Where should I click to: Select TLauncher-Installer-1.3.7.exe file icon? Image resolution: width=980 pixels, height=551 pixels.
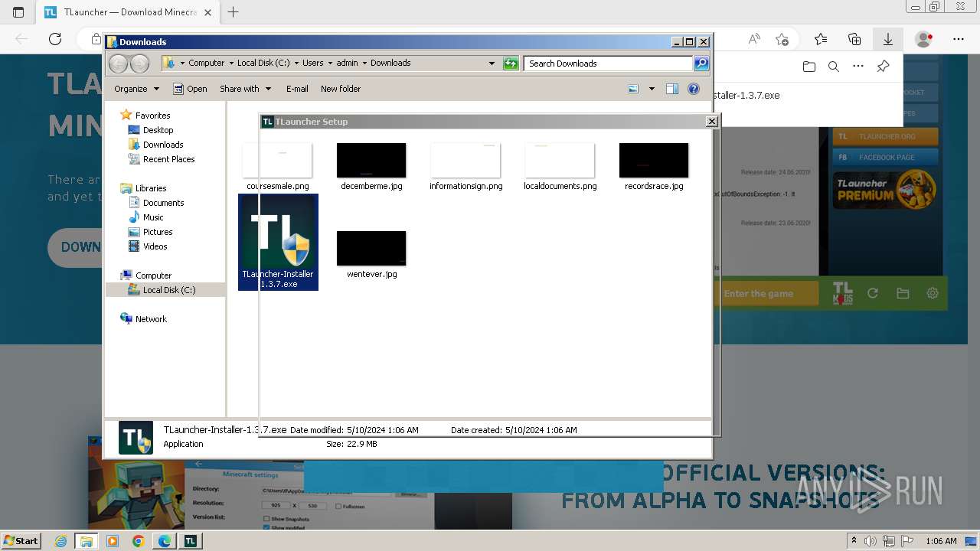coord(278,242)
